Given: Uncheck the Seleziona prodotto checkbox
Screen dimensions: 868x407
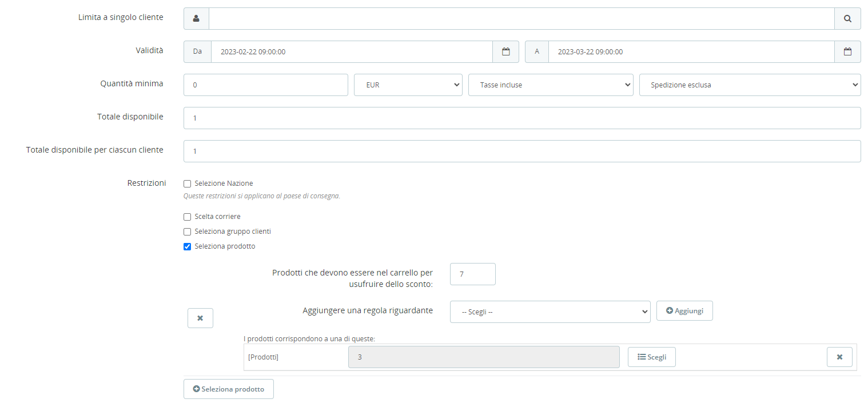Looking at the screenshot, I should (x=187, y=247).
